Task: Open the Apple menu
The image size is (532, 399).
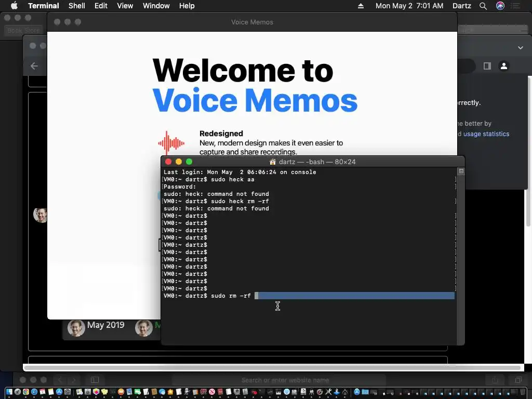Action: 14,6
